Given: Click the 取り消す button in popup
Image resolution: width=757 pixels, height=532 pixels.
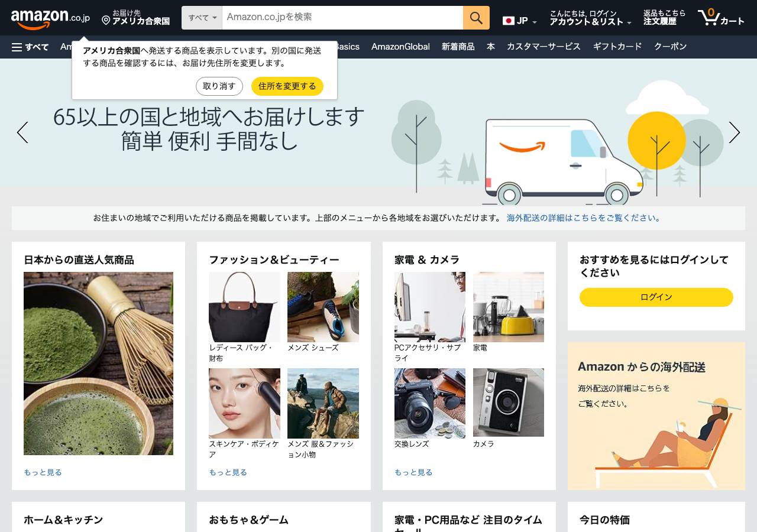Looking at the screenshot, I should [219, 86].
